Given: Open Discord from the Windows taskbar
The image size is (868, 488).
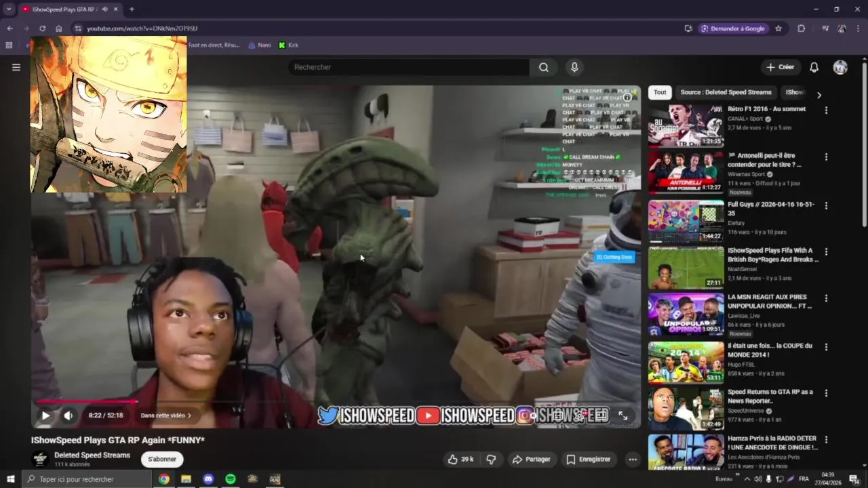Looking at the screenshot, I should [x=208, y=479].
